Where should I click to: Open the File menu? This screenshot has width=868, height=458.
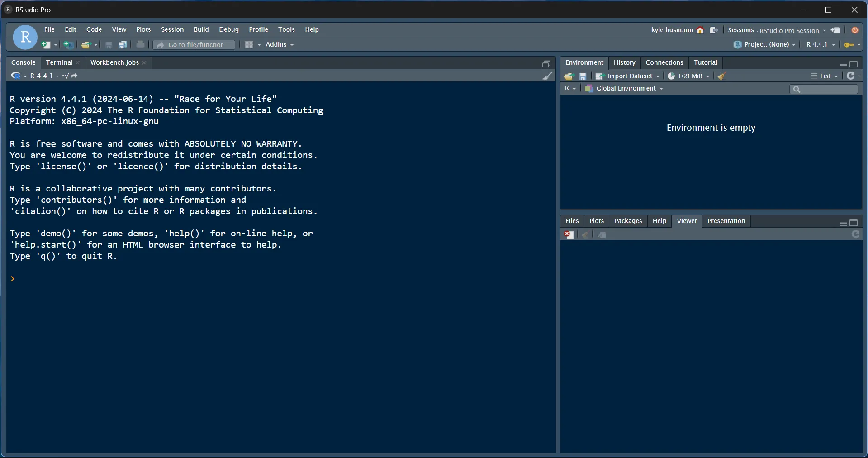click(49, 29)
